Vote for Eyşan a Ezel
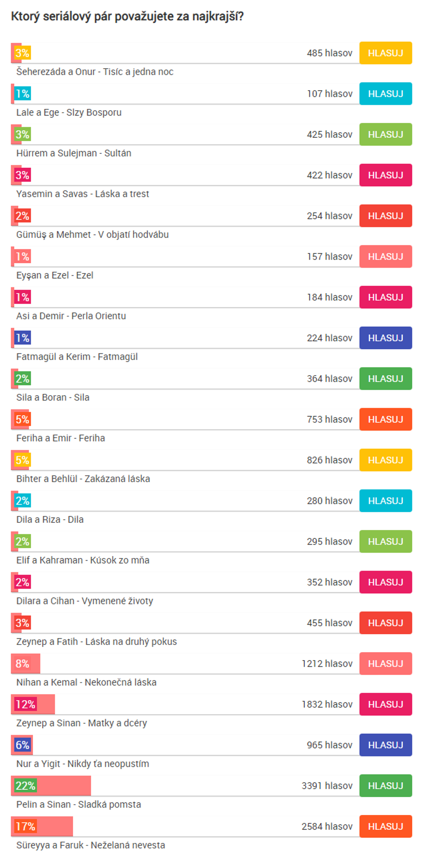428x868 pixels. [385, 256]
